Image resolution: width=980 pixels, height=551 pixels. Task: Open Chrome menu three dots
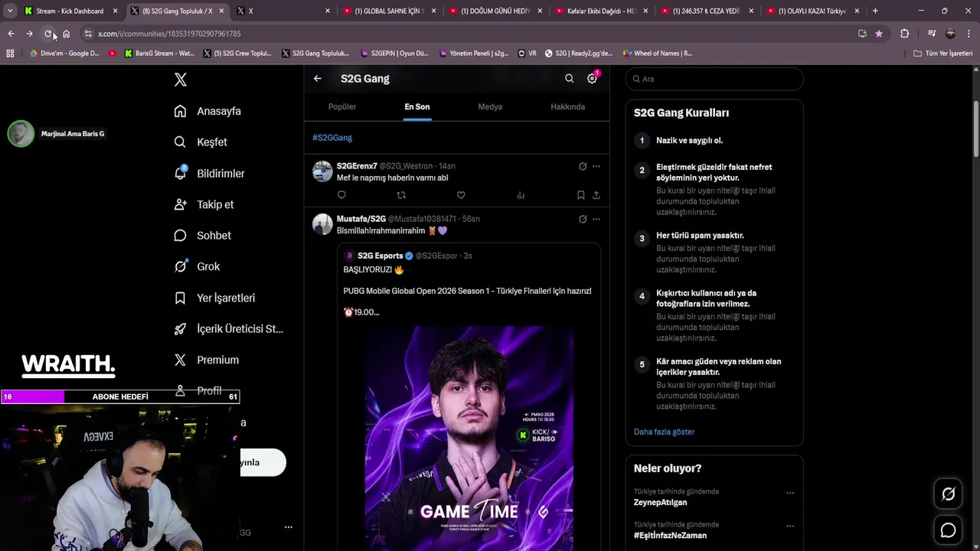pyautogui.click(x=969, y=34)
